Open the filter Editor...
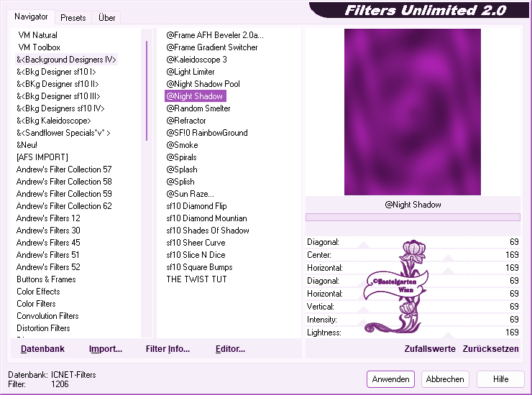The width and height of the screenshot is (532, 395). [x=230, y=349]
